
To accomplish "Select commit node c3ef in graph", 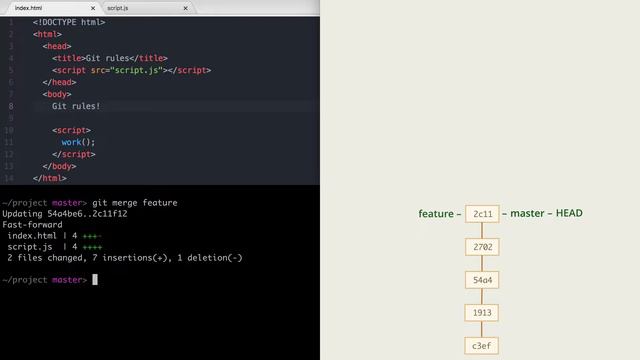I will (x=482, y=346).
